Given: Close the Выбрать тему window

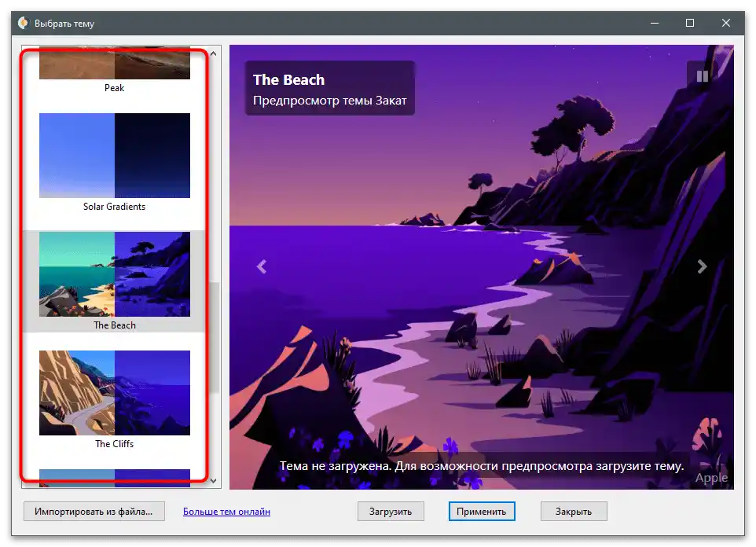Looking at the screenshot, I should pos(725,23).
